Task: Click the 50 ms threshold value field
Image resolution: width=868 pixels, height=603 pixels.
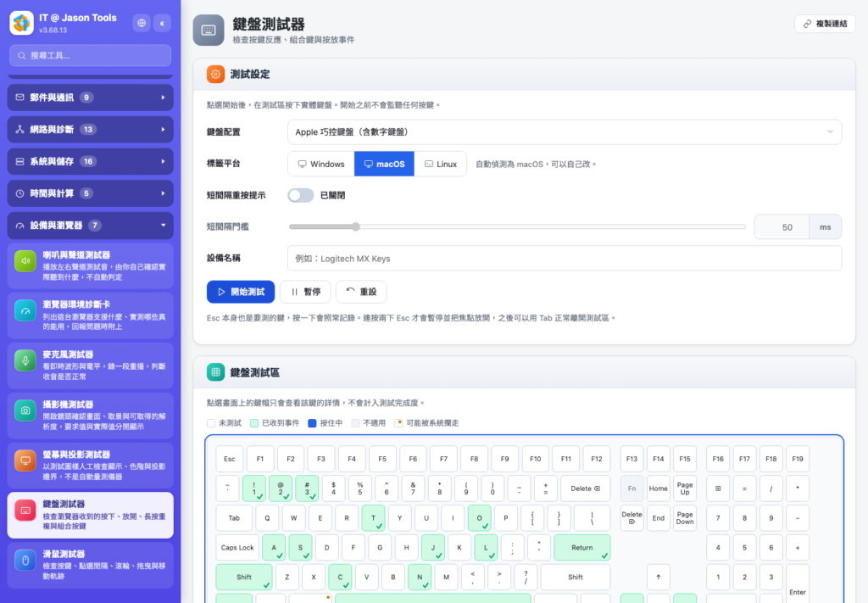Action: click(782, 227)
